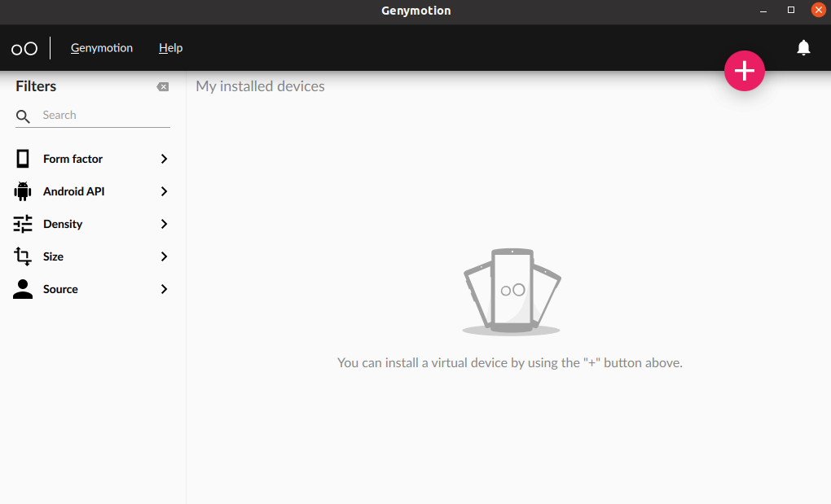Expand the Density filter chevron
831x504 pixels.
pos(164,224)
